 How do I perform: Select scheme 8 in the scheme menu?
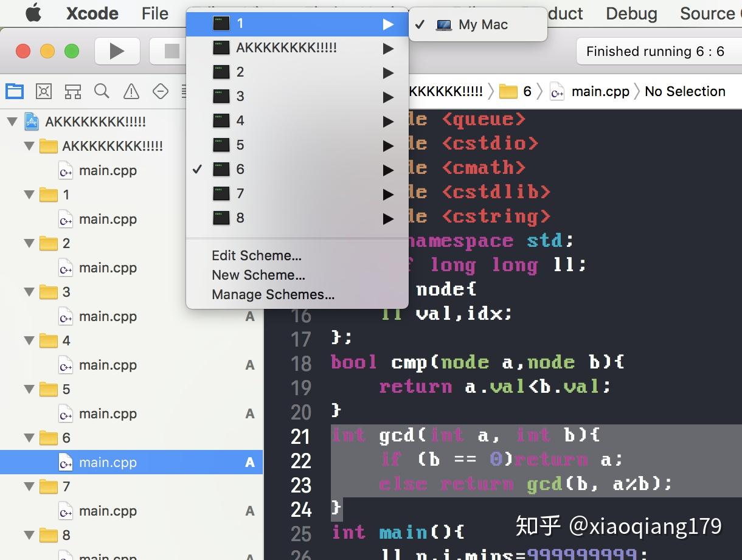(297, 218)
